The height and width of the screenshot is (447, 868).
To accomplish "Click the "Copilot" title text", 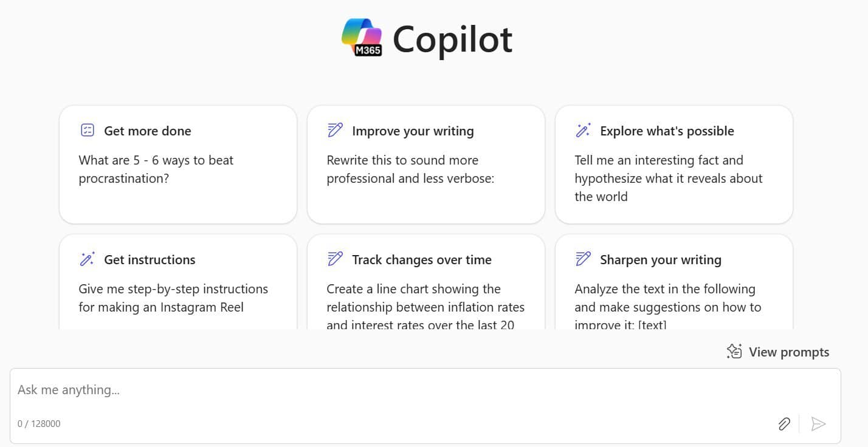I will tap(452, 38).
